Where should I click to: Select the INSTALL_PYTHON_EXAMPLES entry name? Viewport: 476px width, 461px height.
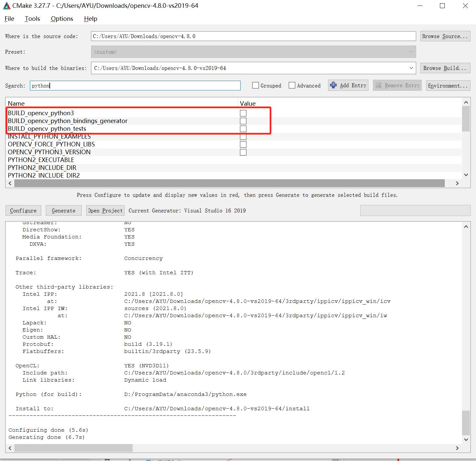click(x=49, y=136)
